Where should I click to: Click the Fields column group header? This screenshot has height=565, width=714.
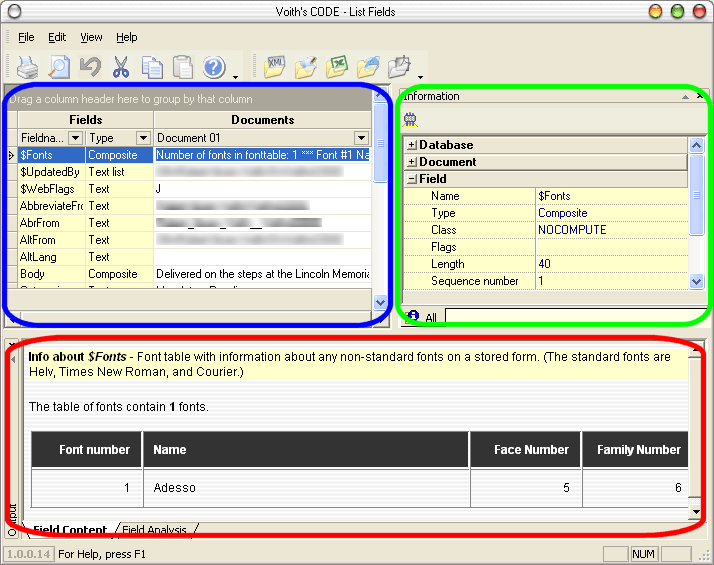pyautogui.click(x=85, y=120)
